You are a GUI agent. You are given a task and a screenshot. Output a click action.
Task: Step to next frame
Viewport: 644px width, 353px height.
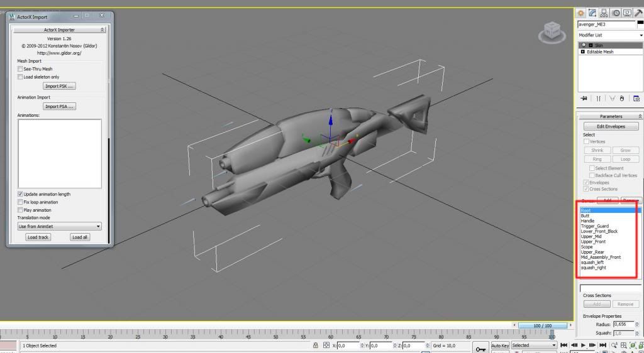pyautogui.click(x=592, y=345)
